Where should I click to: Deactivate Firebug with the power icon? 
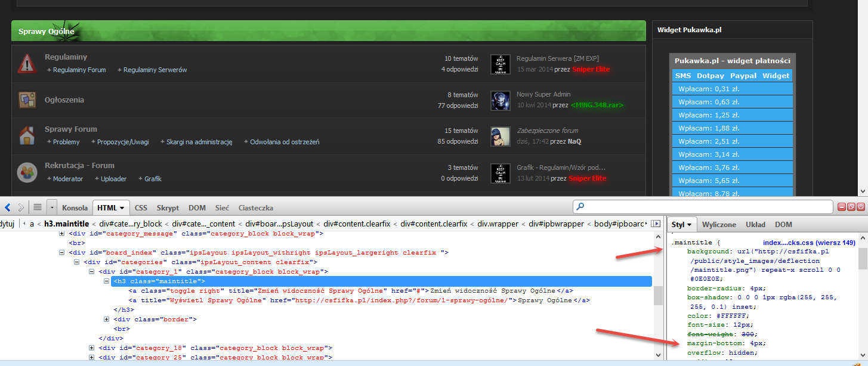pos(861,207)
